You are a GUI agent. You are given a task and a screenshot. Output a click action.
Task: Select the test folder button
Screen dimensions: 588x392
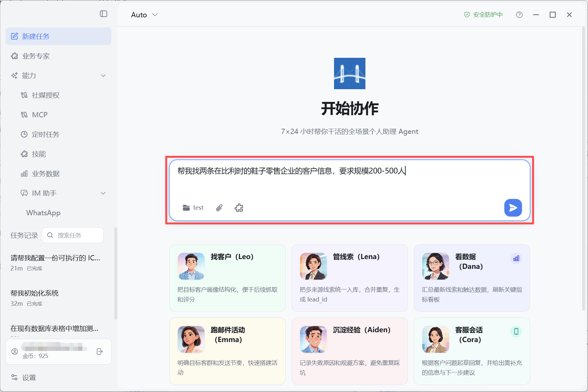click(193, 208)
